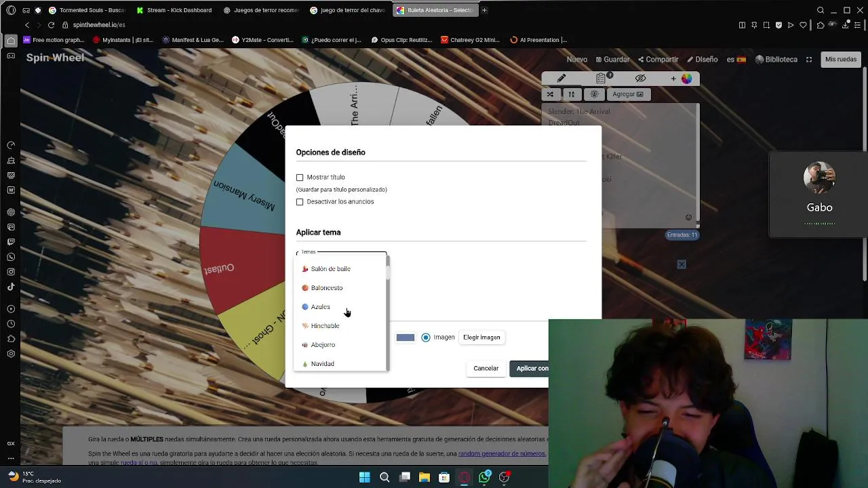Shuffle the wheel entries

tap(550, 94)
